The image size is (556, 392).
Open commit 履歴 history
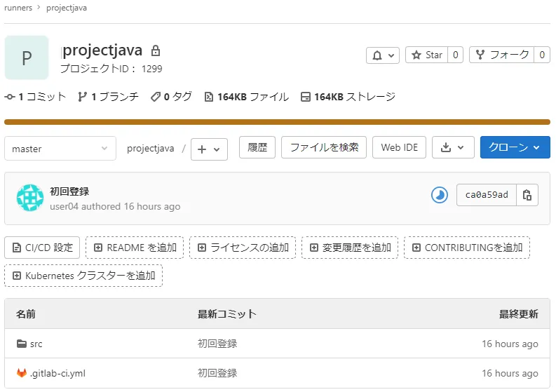point(257,147)
